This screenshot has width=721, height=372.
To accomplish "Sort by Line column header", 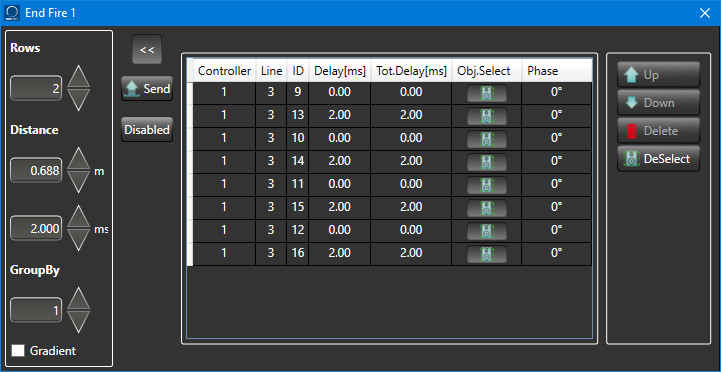I will point(271,71).
